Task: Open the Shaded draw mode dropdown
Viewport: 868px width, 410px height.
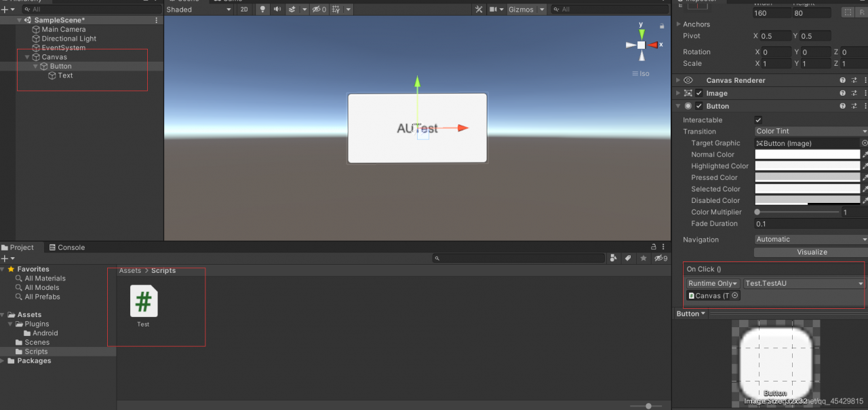Action: pyautogui.click(x=199, y=10)
